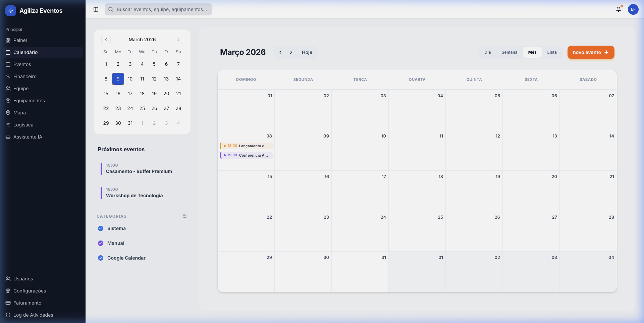This screenshot has width=644, height=323.
Task: Navigate to the next month in main calendar
Action: pyautogui.click(x=291, y=52)
